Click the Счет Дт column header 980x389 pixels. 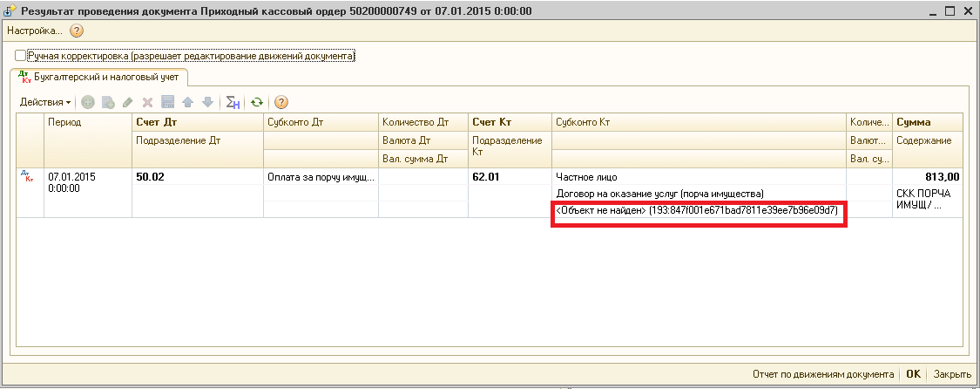198,123
